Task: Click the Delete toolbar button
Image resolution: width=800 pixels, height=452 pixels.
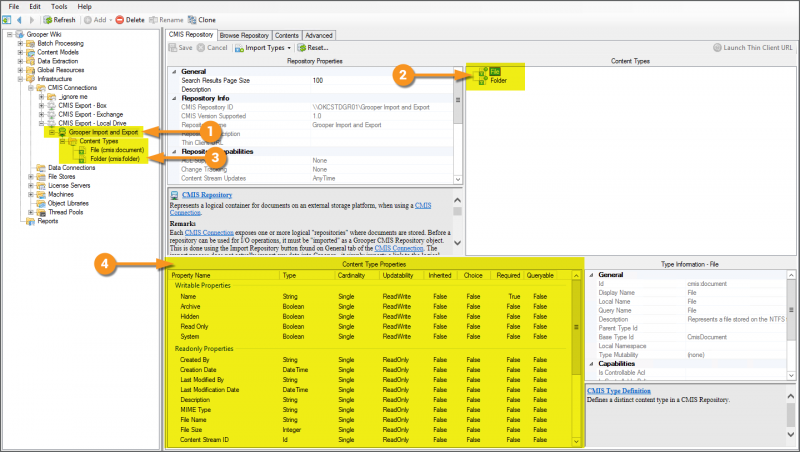Action: coord(132,20)
